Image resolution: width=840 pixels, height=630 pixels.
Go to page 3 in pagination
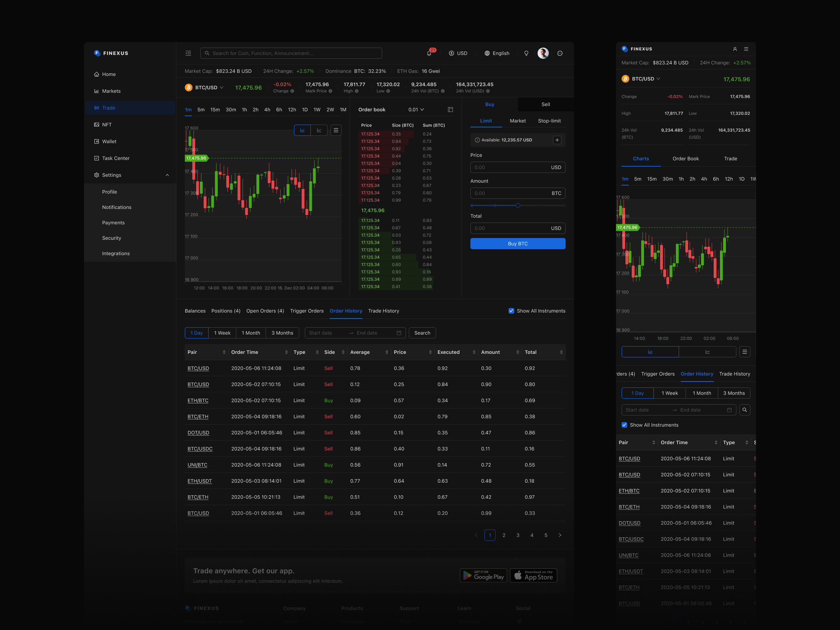tap(518, 535)
